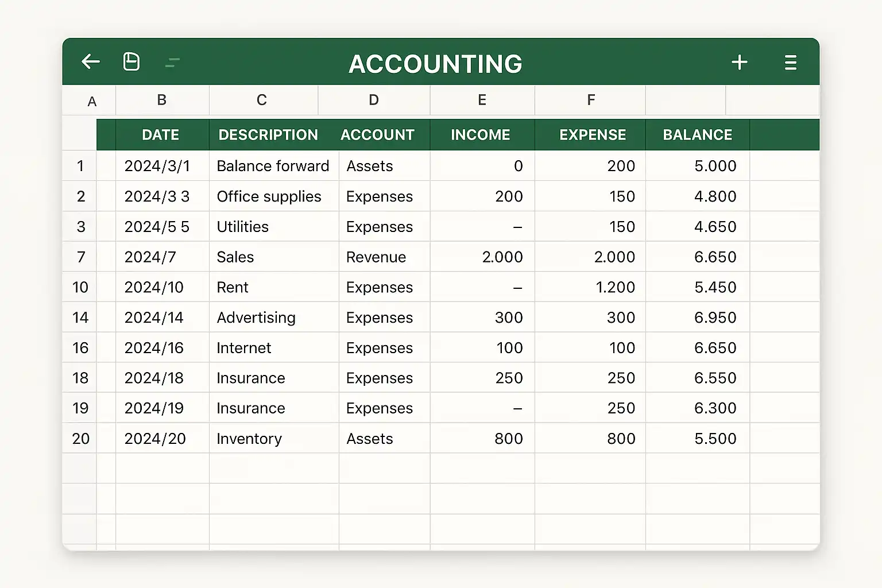Select the 1.200 expense cell
Viewport: 882px width, 588px height.
pos(590,287)
